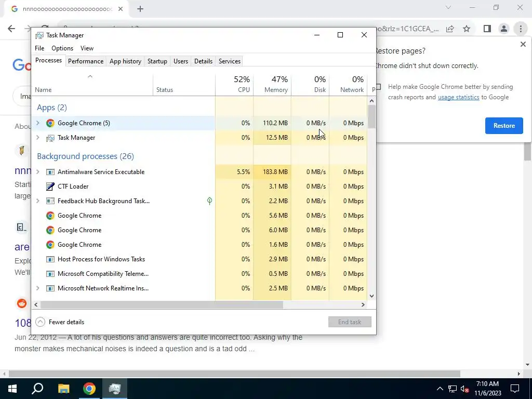
Task: Click the Task Manager vertical scrollbar thumb
Action: click(x=371, y=117)
